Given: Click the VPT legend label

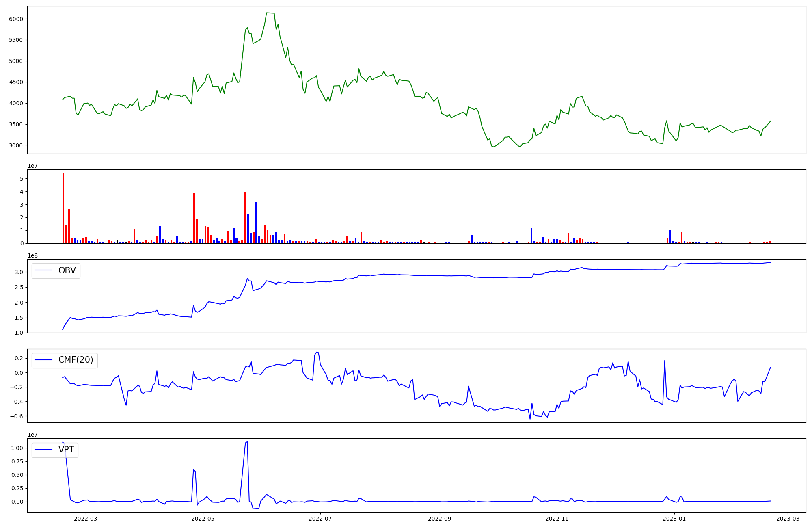Looking at the screenshot, I should [x=66, y=450].
